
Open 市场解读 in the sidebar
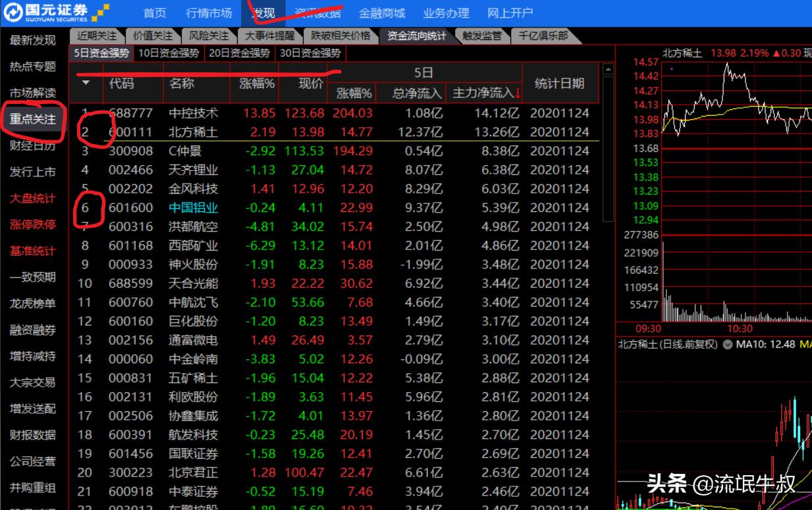33,93
